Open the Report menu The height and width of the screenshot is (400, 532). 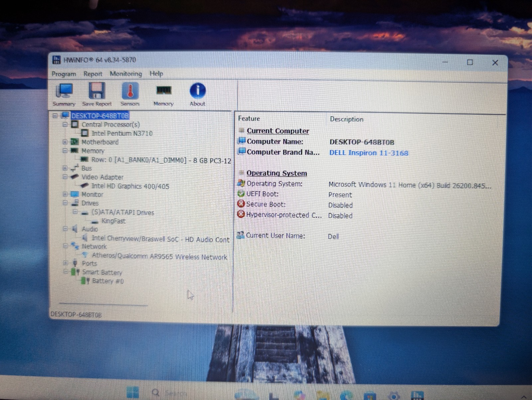coord(93,74)
